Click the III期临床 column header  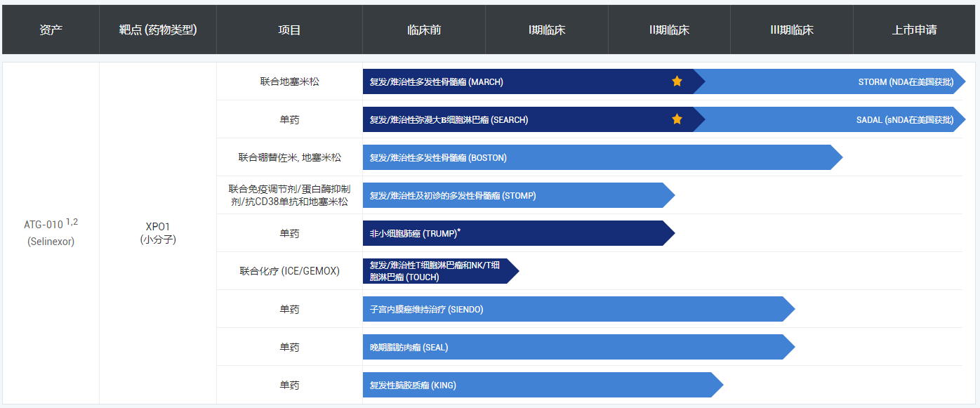791,30
